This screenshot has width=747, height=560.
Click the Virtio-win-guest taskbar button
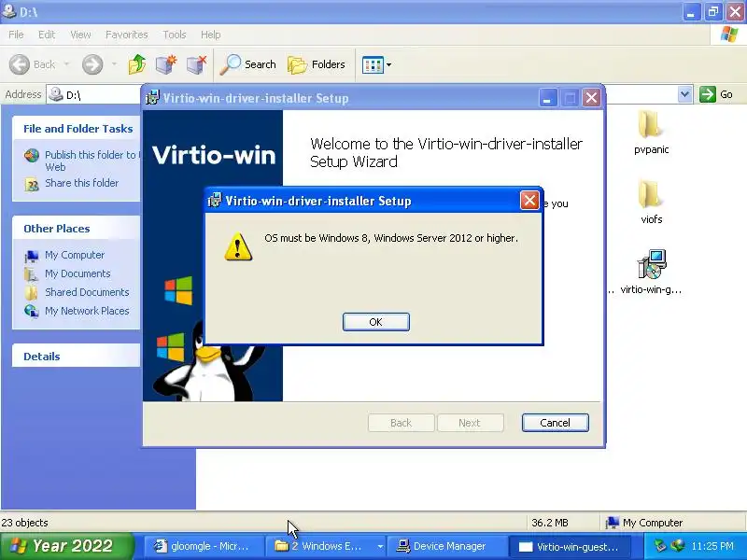[x=571, y=546]
